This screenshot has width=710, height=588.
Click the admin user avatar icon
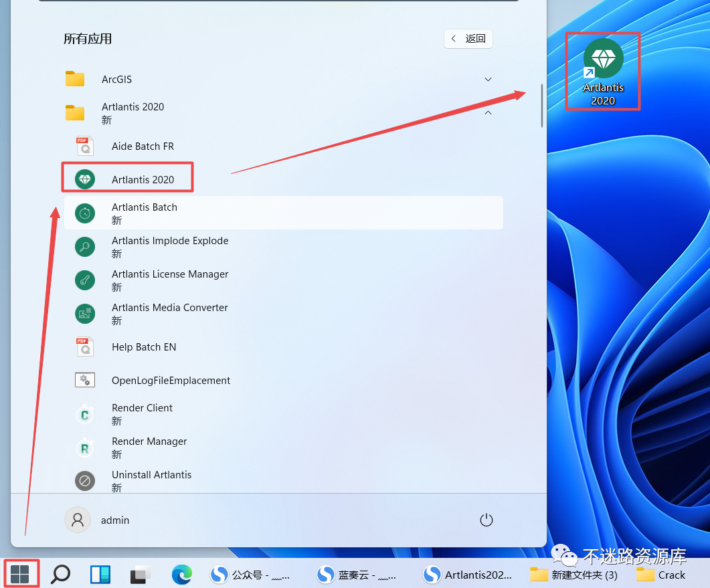pos(78,520)
